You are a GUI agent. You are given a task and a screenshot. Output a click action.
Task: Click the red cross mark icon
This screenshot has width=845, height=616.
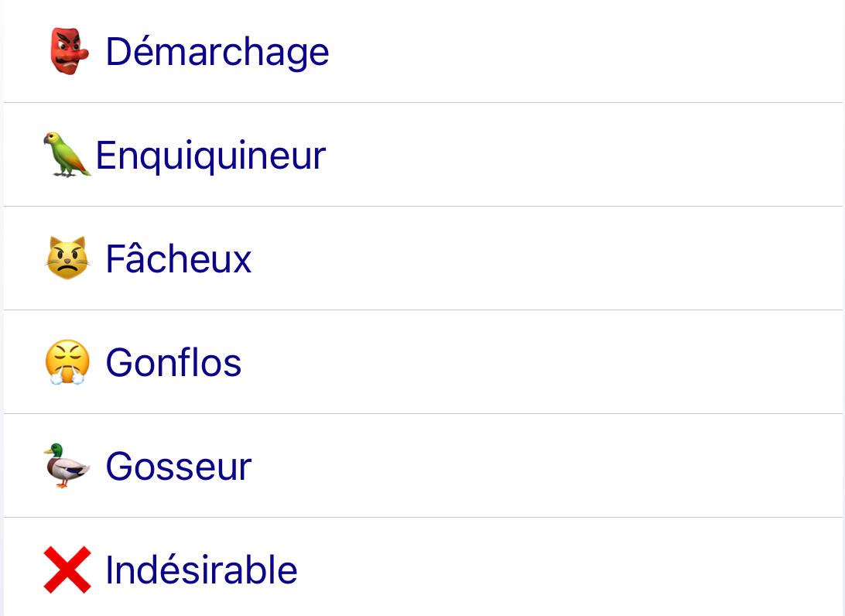[67, 570]
